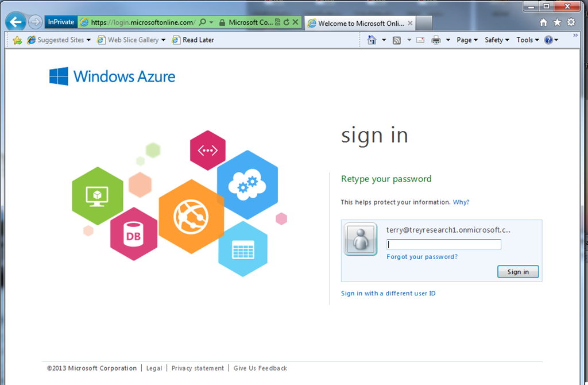Click the Read Mail envelope icon

click(420, 40)
